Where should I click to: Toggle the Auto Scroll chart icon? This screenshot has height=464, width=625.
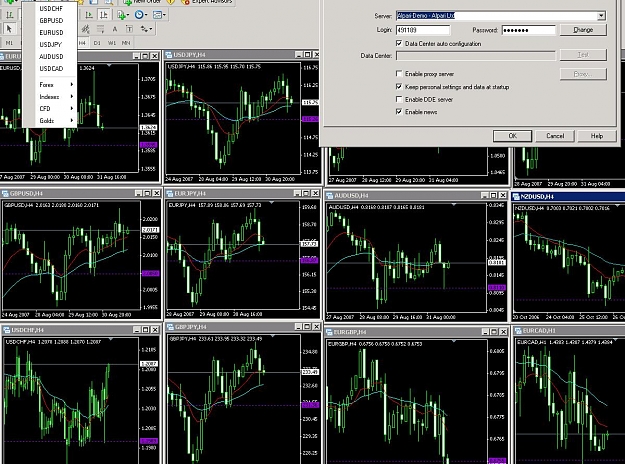pyautogui.click(x=89, y=15)
